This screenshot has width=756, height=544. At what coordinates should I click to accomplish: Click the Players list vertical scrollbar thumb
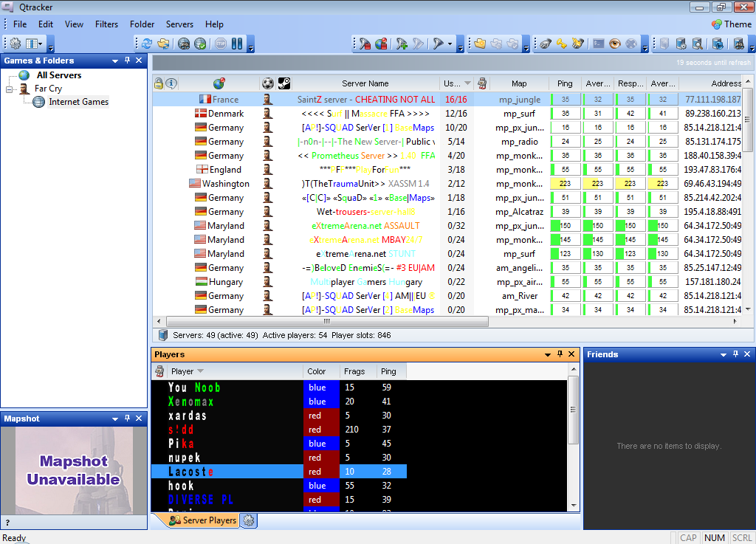point(573,410)
